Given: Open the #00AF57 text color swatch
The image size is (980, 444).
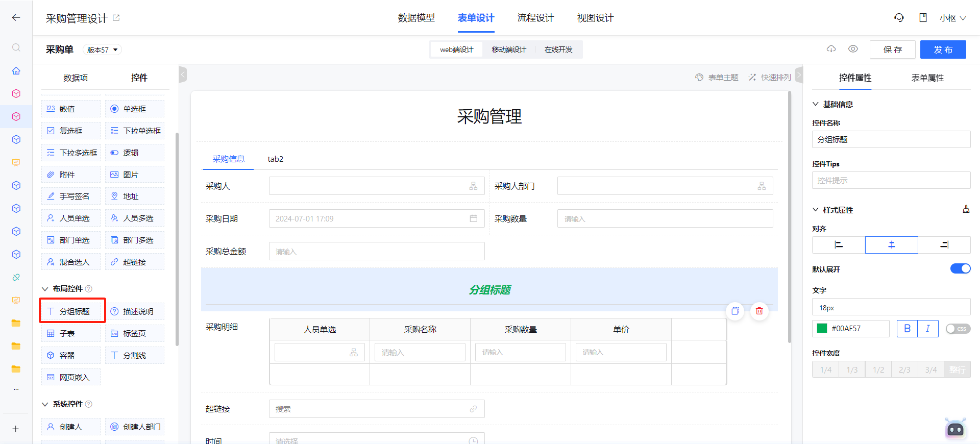Looking at the screenshot, I should point(822,329).
